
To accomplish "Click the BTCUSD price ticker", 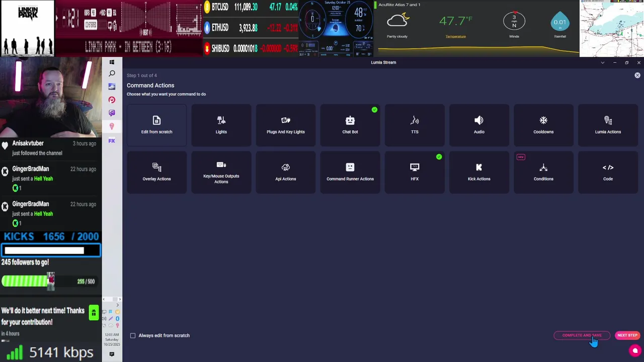I will pyautogui.click(x=251, y=7).
